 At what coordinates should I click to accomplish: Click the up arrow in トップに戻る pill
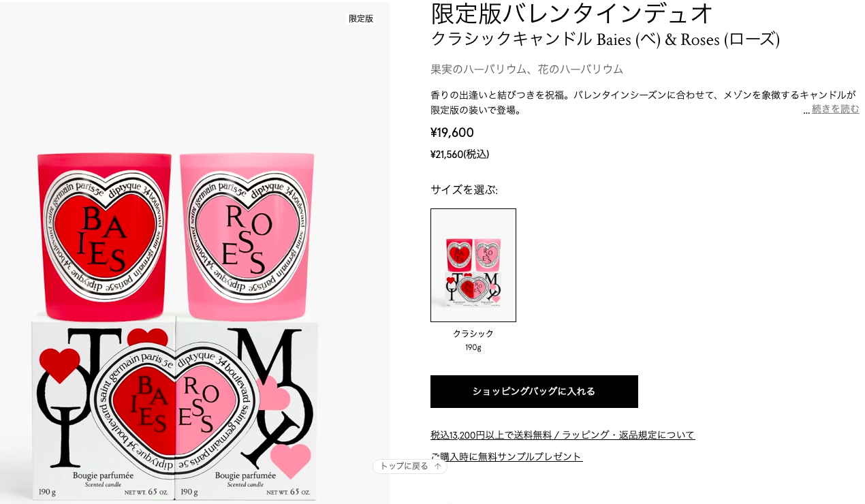437,467
